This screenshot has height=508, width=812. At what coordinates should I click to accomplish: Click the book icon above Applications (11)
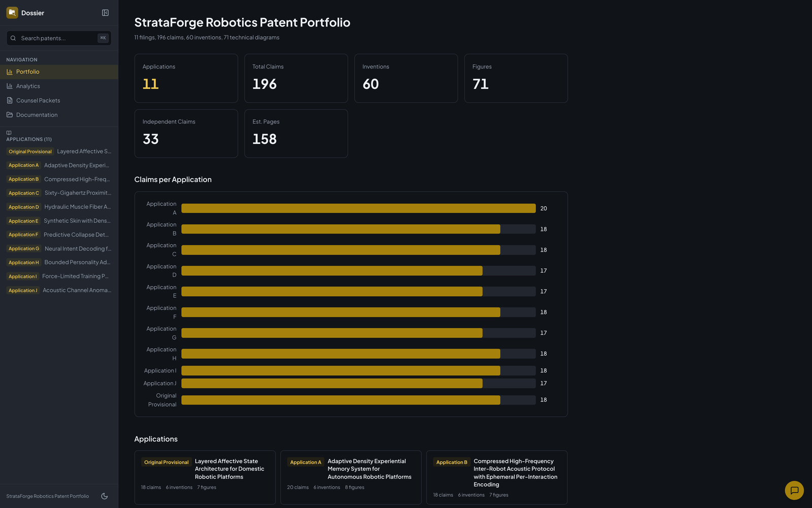click(x=9, y=133)
